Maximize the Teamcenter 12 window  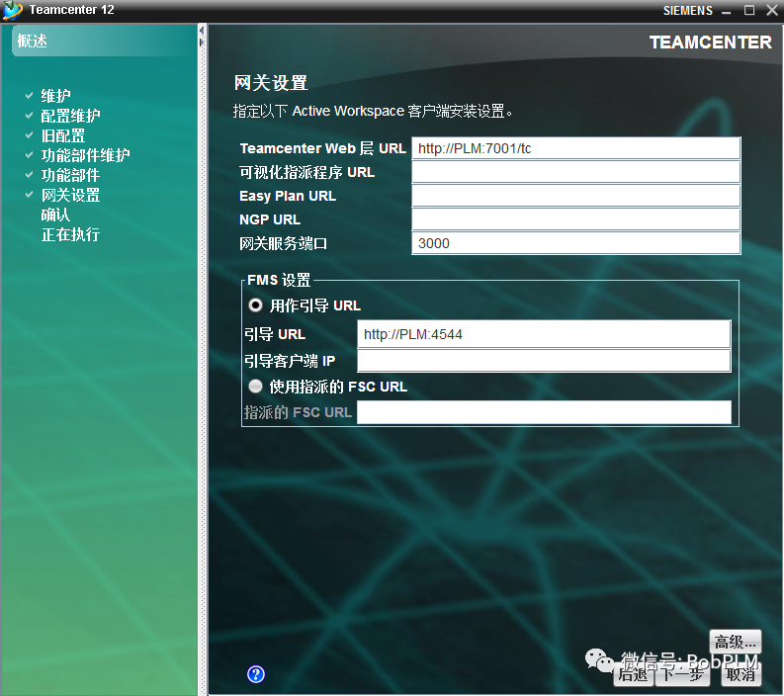749,10
